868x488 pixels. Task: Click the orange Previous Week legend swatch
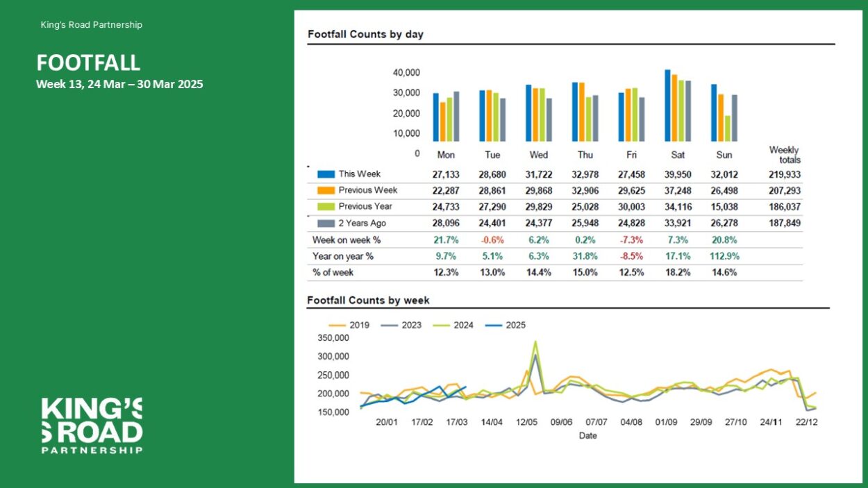(x=326, y=190)
